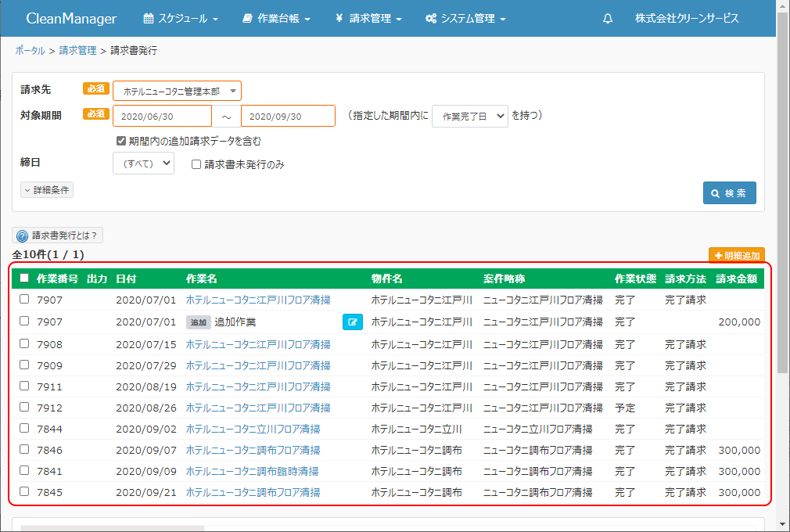
Task: Open the 作業完了日 date type dropdown
Action: 470,116
